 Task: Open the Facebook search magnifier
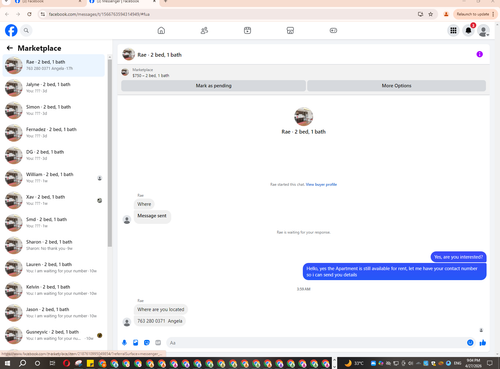point(26,31)
